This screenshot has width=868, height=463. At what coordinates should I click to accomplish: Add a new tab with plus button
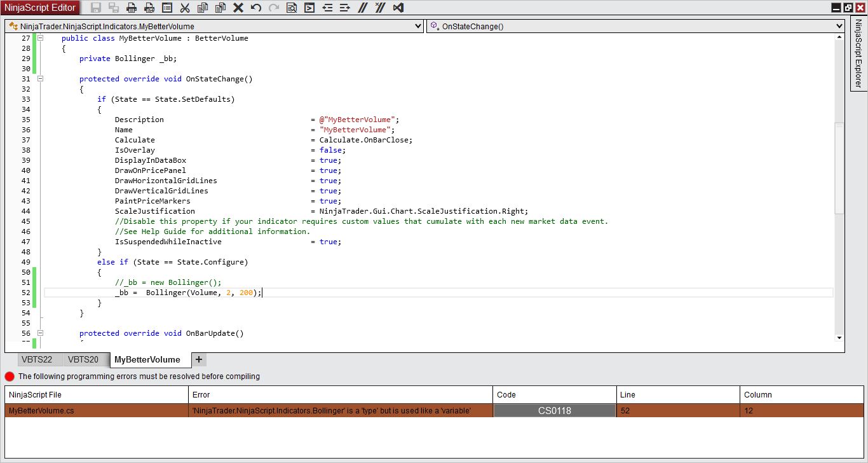click(199, 360)
